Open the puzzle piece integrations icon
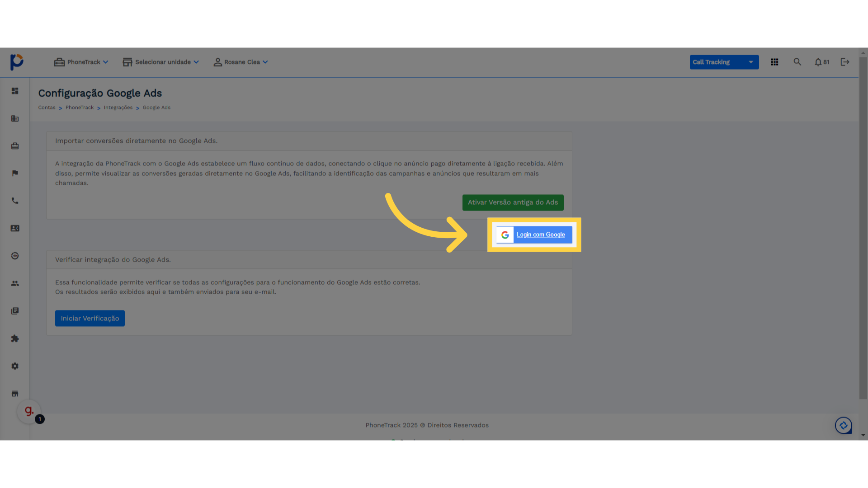This screenshot has height=488, width=868. pyautogui.click(x=15, y=338)
